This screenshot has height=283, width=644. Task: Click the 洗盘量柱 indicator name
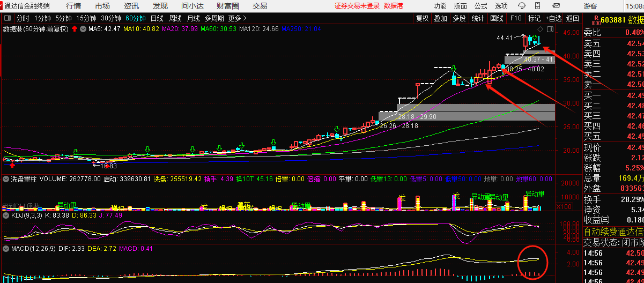click(24, 179)
